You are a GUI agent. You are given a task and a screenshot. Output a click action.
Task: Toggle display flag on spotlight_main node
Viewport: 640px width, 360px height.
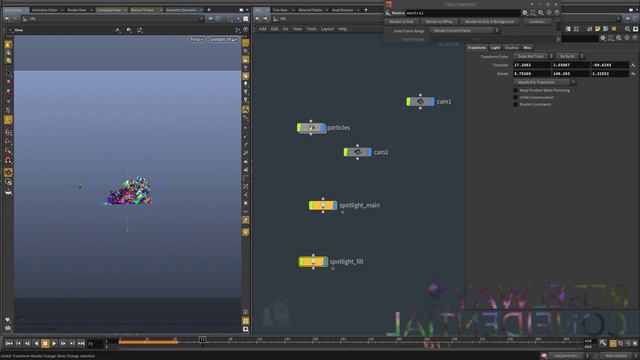(335, 205)
